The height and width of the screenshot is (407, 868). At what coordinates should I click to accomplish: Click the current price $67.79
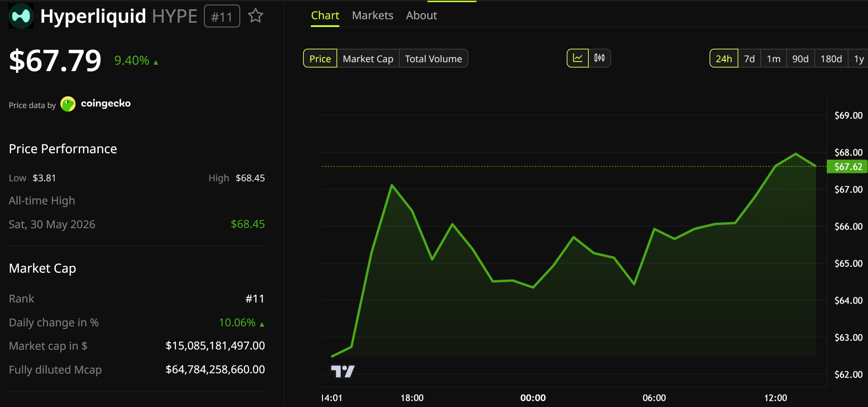click(x=55, y=60)
